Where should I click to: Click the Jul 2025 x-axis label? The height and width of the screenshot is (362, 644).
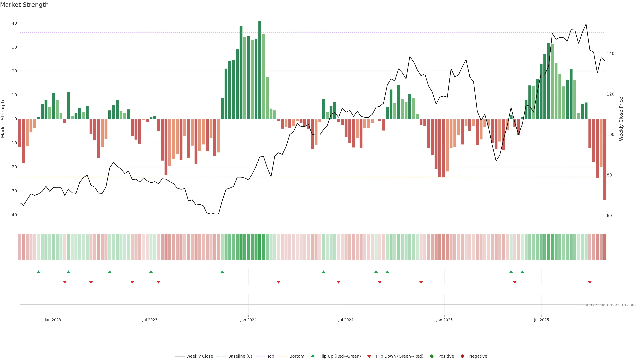coord(541,320)
